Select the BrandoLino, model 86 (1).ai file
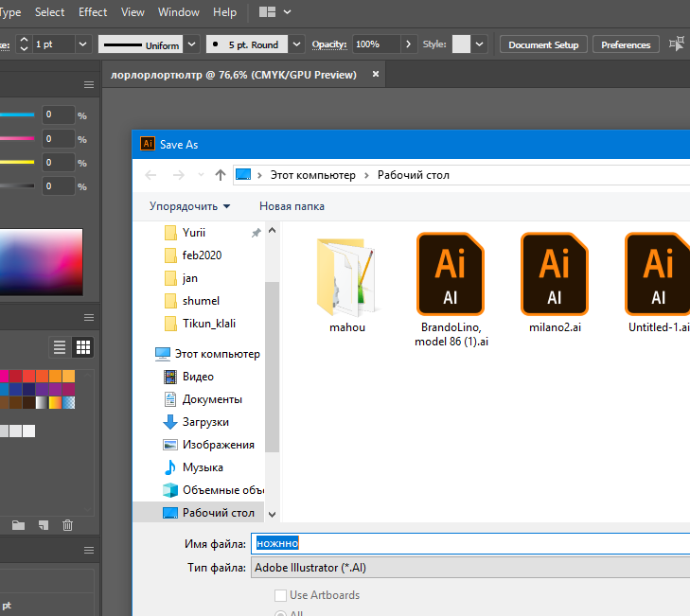The width and height of the screenshot is (690, 616). point(451,290)
